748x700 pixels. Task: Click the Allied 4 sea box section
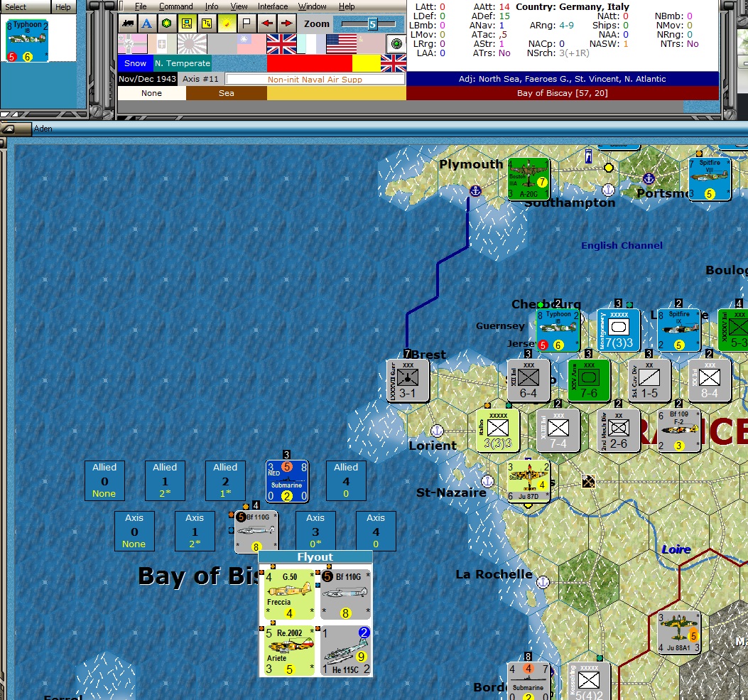click(346, 480)
